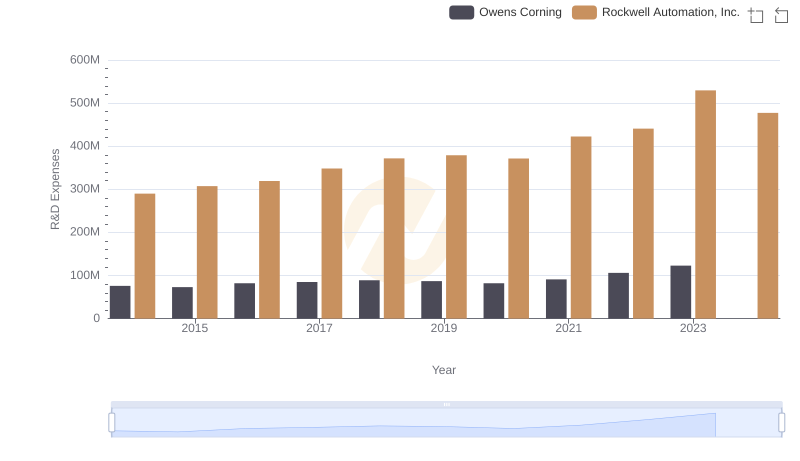Click the zoom area select icon
800x461 pixels.
756,15
